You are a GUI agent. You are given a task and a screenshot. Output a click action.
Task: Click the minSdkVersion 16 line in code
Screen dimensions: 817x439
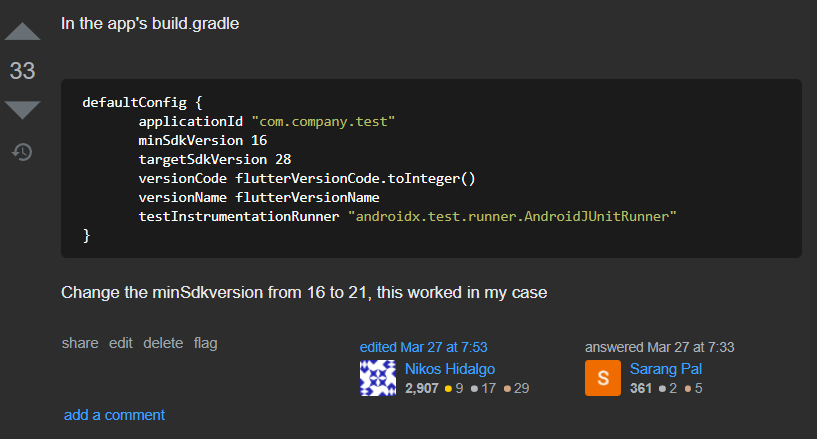pyautogui.click(x=203, y=141)
